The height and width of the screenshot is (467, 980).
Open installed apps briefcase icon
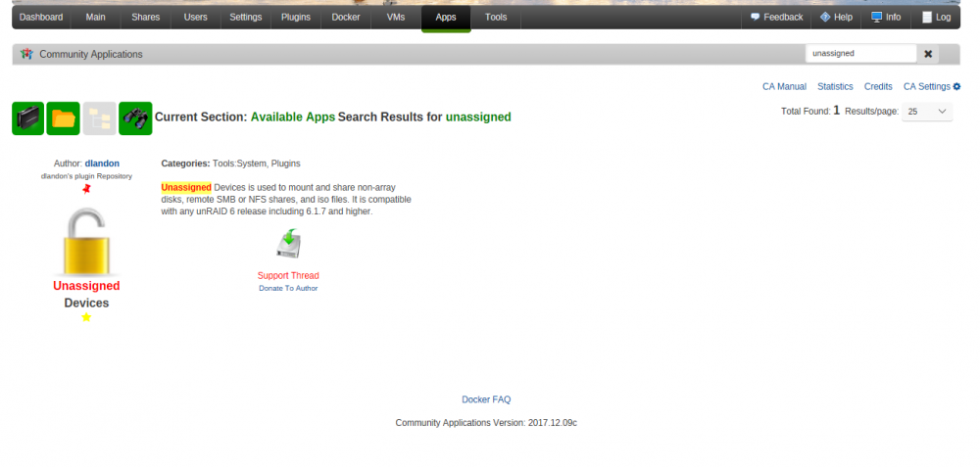pyautogui.click(x=28, y=118)
